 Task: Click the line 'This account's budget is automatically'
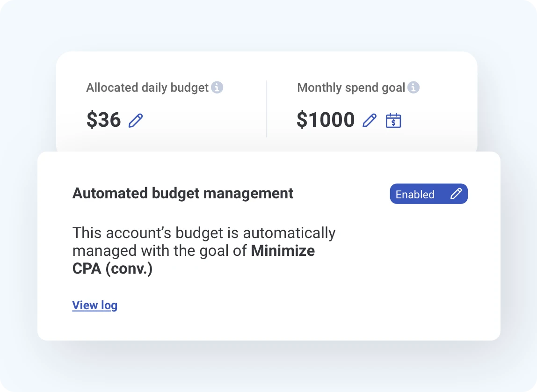[204, 233]
